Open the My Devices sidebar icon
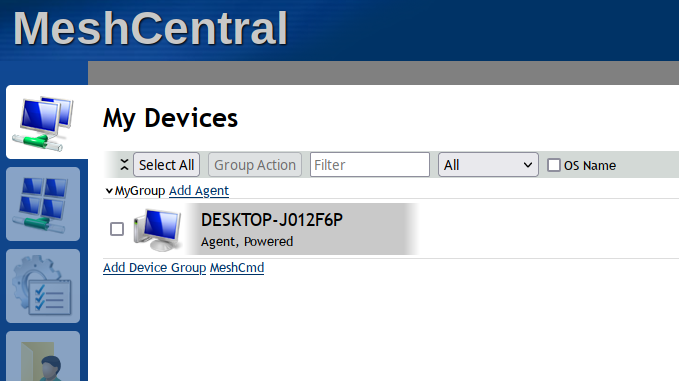 (43, 123)
